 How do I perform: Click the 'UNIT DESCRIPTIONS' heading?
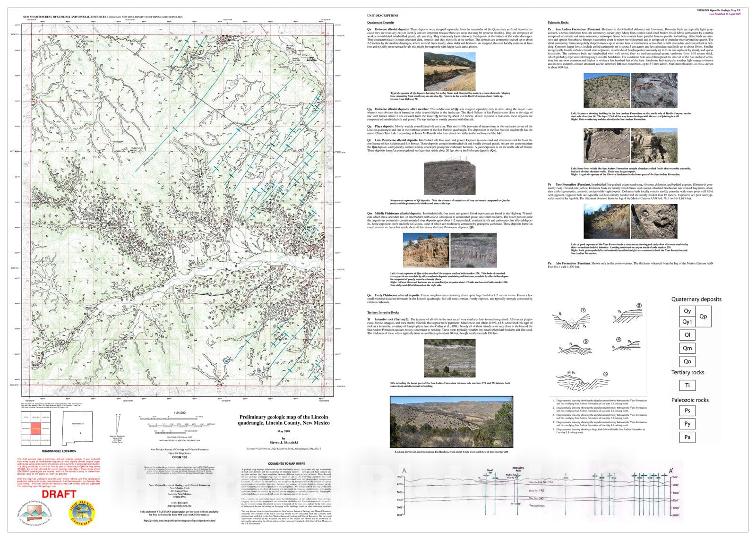pos(382,16)
